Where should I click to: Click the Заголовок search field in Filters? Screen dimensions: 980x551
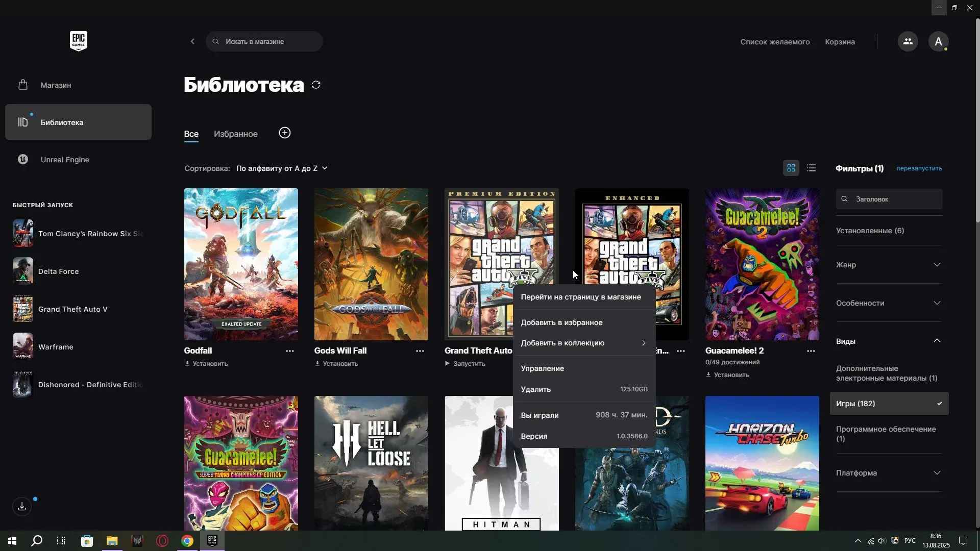pyautogui.click(x=888, y=199)
